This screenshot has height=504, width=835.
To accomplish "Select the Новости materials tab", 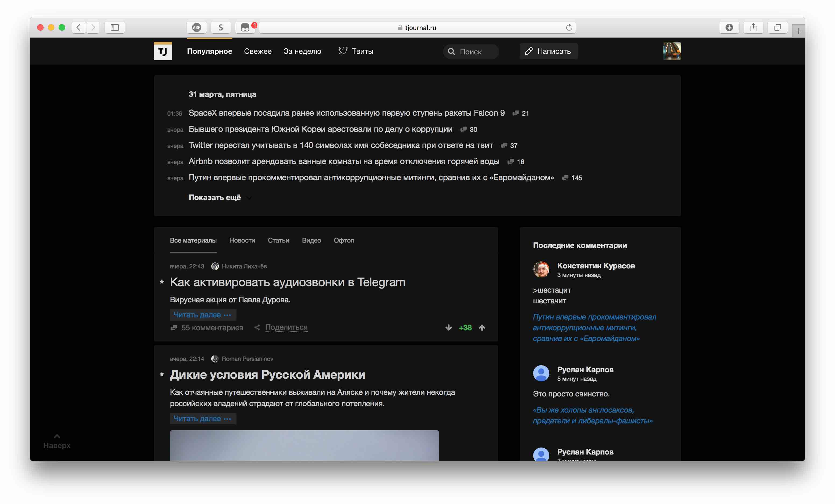I will [x=242, y=240].
